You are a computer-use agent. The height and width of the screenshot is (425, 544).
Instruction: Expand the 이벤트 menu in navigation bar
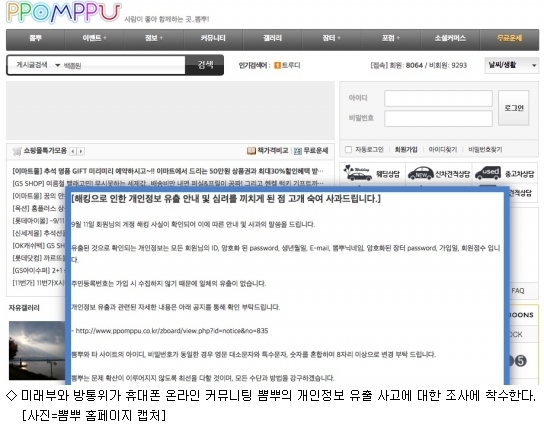94,38
